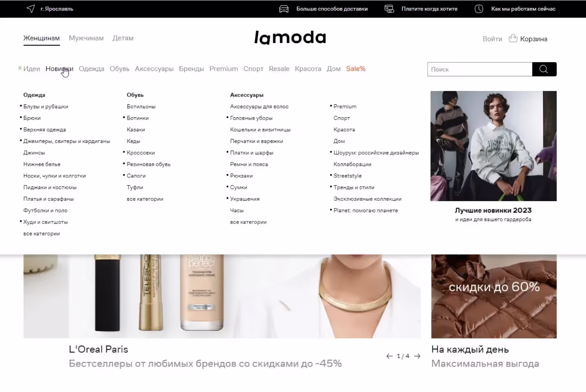Click the clock icon in top bar
Screen dimensions: 586x392
coord(479,9)
